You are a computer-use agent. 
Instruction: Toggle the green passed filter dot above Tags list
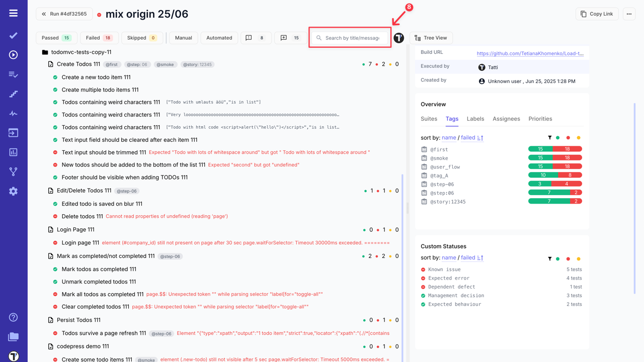pos(558,138)
